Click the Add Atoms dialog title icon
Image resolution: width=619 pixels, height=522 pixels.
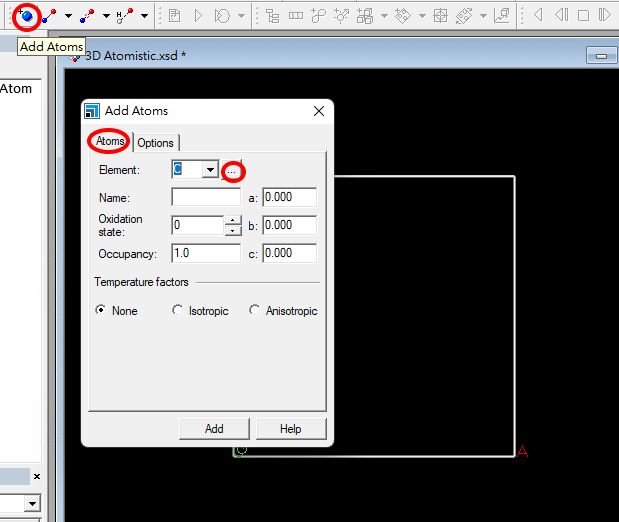pyautogui.click(x=92, y=111)
